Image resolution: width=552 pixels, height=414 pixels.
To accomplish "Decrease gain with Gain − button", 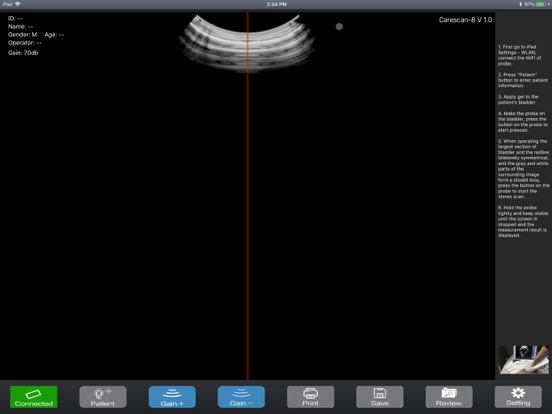I will (241, 397).
